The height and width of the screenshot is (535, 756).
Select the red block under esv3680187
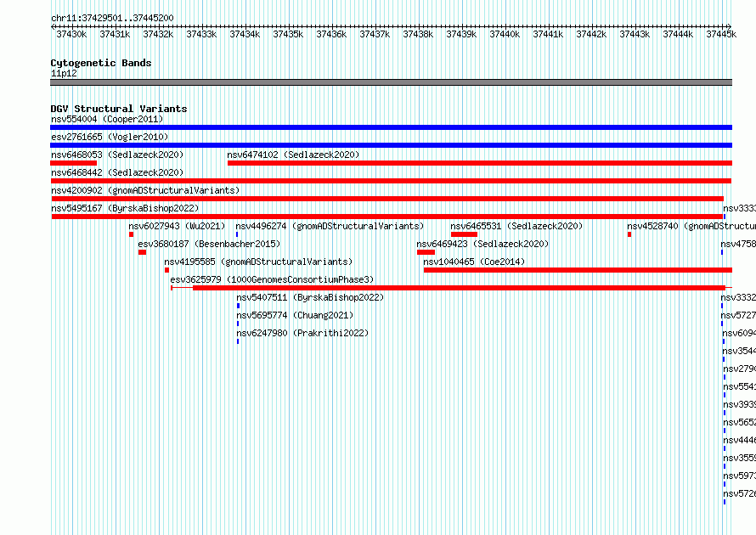142,252
